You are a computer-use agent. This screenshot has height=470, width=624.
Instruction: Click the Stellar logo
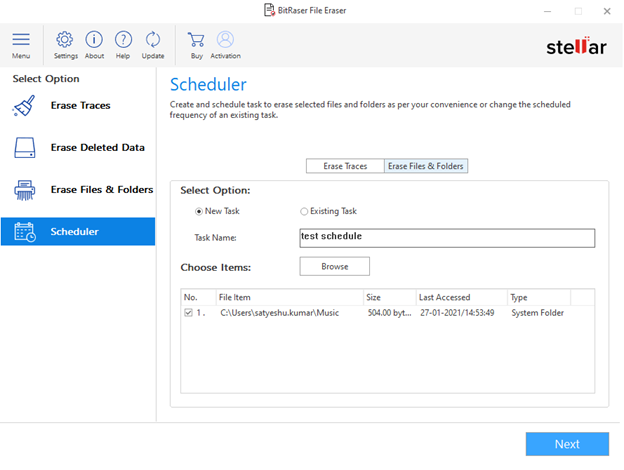(x=576, y=47)
